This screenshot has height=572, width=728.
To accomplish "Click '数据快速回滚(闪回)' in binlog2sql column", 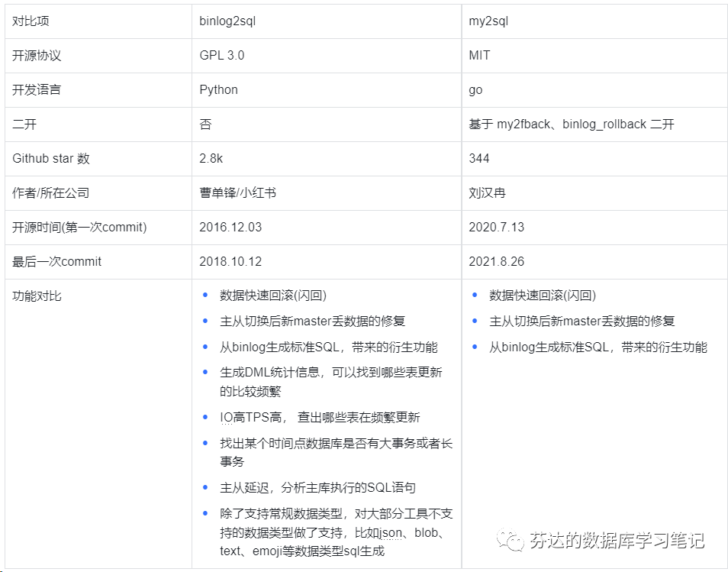I will pyautogui.click(x=273, y=296).
